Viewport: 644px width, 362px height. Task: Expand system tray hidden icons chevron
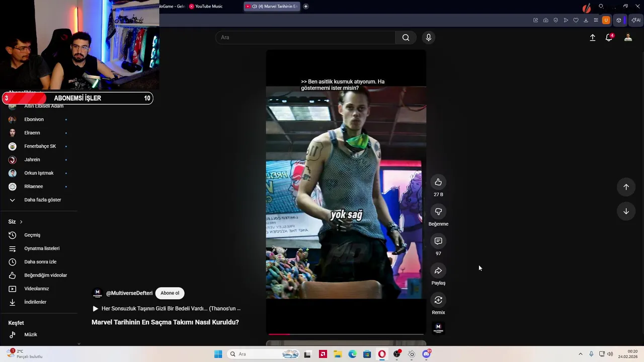580,354
